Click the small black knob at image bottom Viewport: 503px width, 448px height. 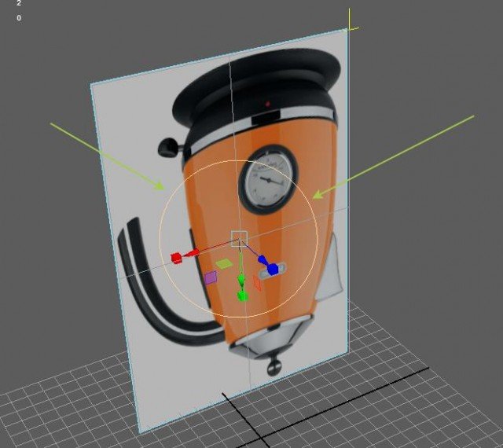[274, 364]
